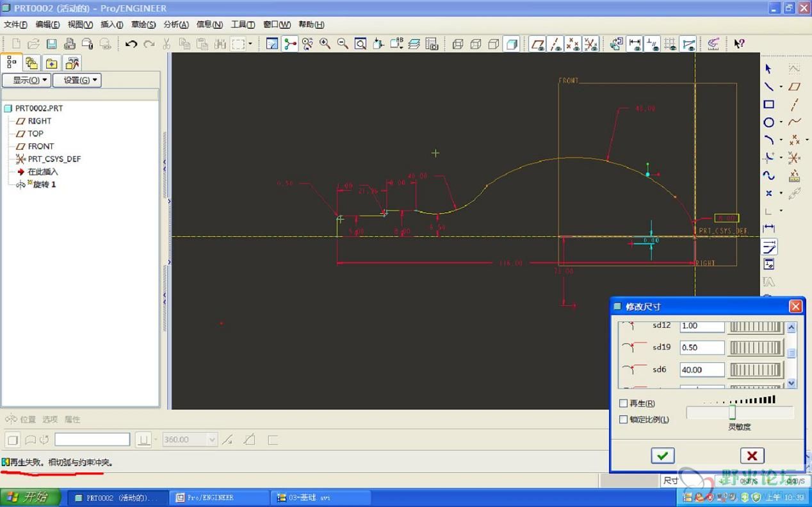812x507 pixels.
Task: Open the Arc tool flyout arrow
Action: point(781,140)
